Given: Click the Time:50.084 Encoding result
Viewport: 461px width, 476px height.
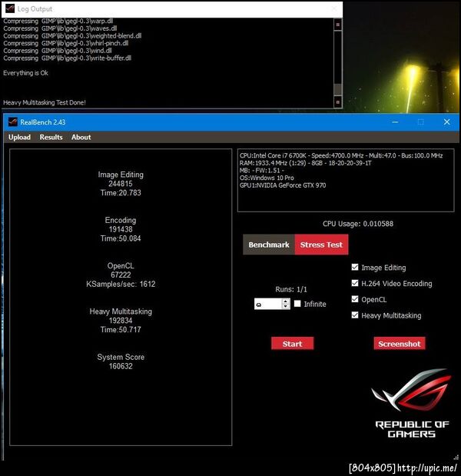Looking at the screenshot, I should (x=121, y=238).
